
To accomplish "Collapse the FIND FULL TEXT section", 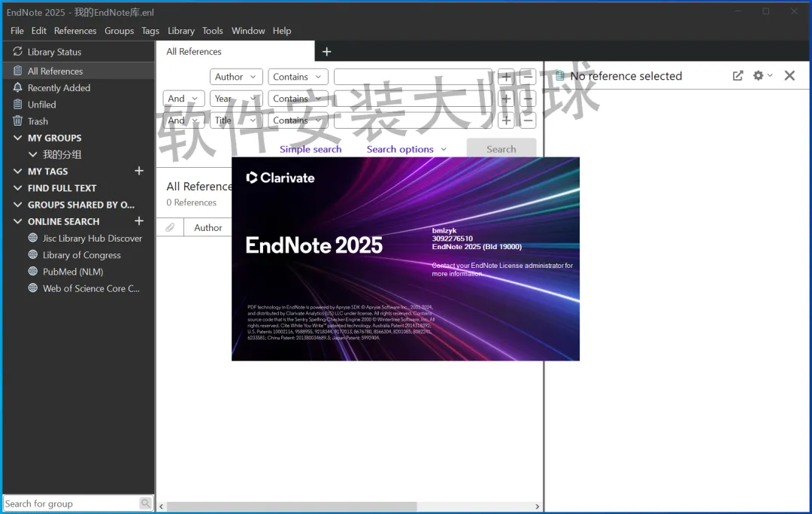I will [x=17, y=187].
